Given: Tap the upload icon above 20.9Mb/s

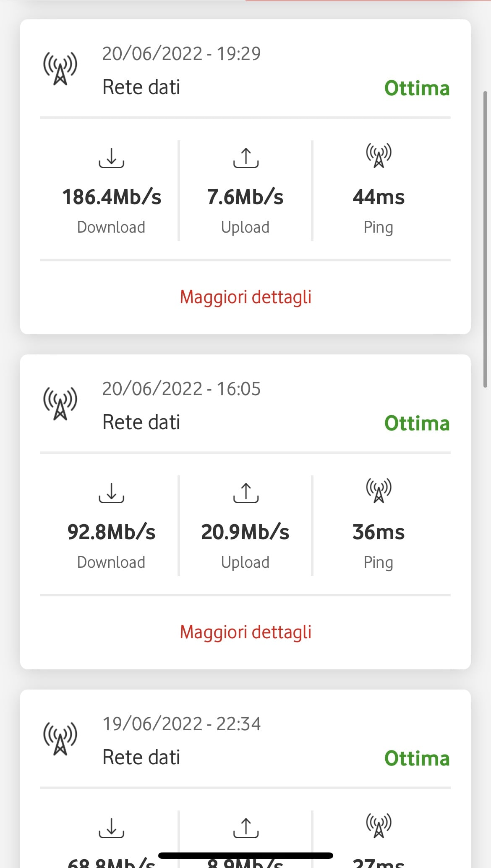Looking at the screenshot, I should point(245,493).
